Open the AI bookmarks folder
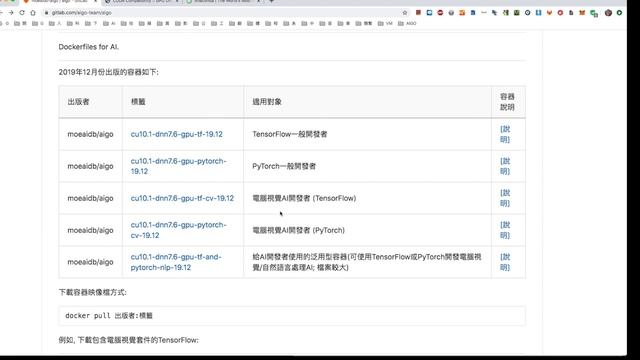 pos(109,23)
